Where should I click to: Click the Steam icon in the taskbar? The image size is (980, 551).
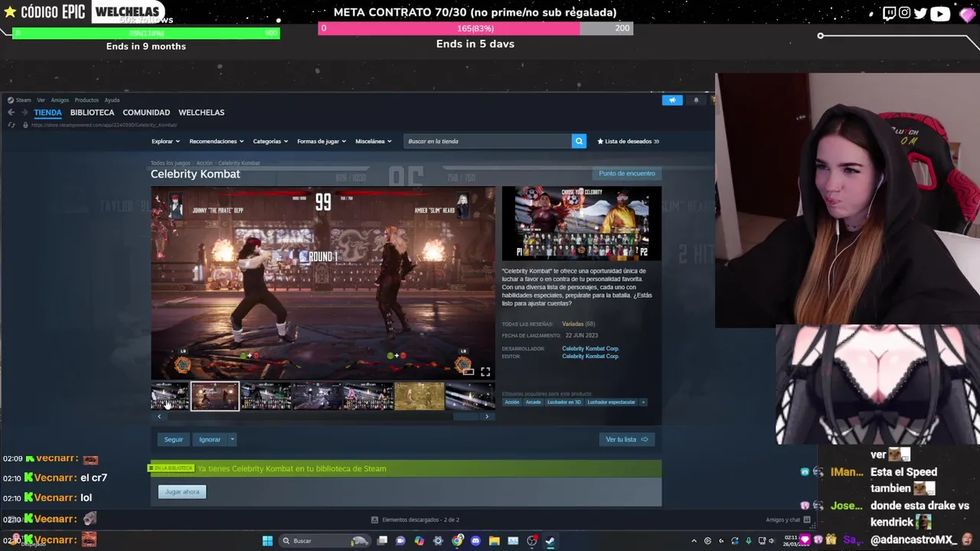tap(550, 541)
